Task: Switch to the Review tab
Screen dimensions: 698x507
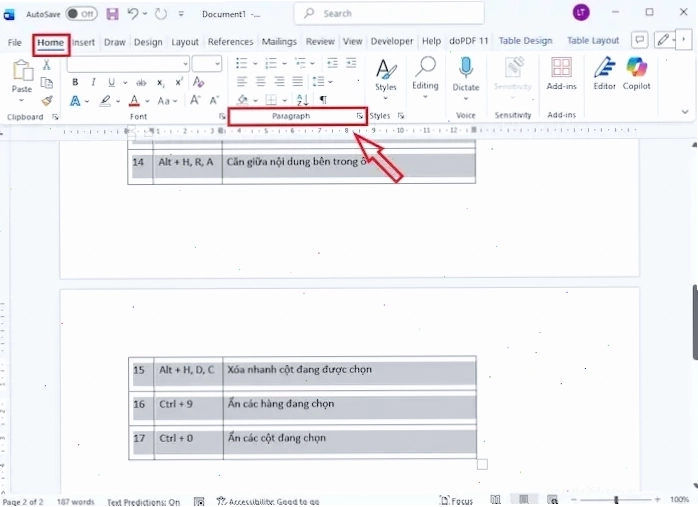Action: [320, 41]
